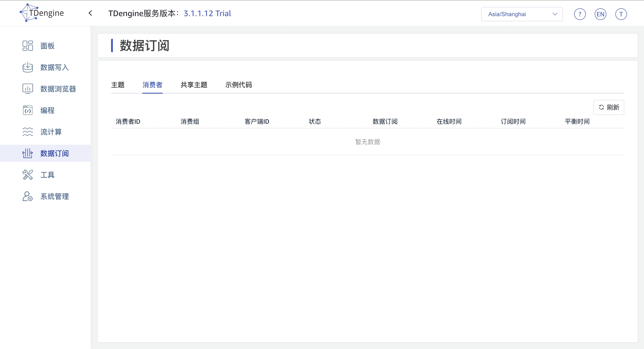The height and width of the screenshot is (349, 644).
Task: Switch to the 主题 tab
Action: (x=118, y=85)
